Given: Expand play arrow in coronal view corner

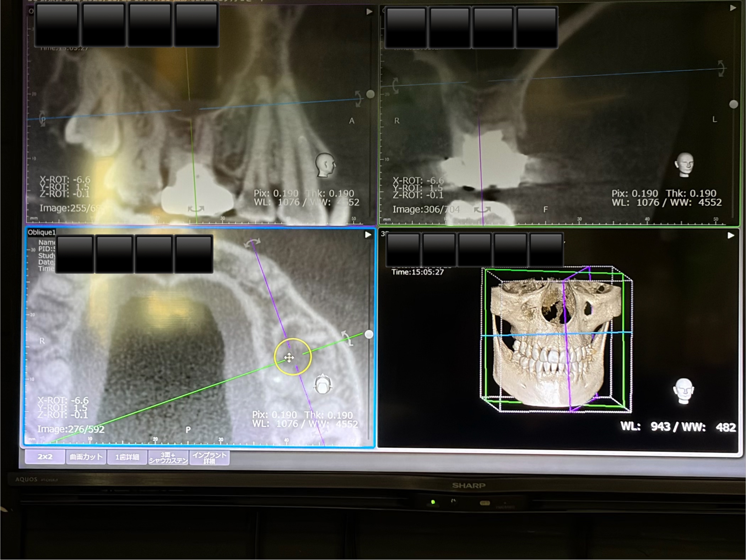Looking at the screenshot, I should click(x=733, y=8).
